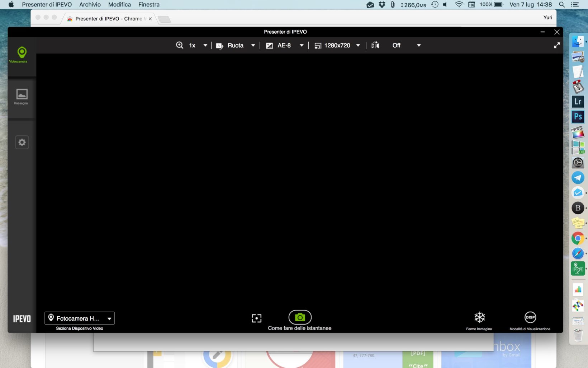
Task: Open the black B app in the Dock
Action: pyautogui.click(x=578, y=208)
